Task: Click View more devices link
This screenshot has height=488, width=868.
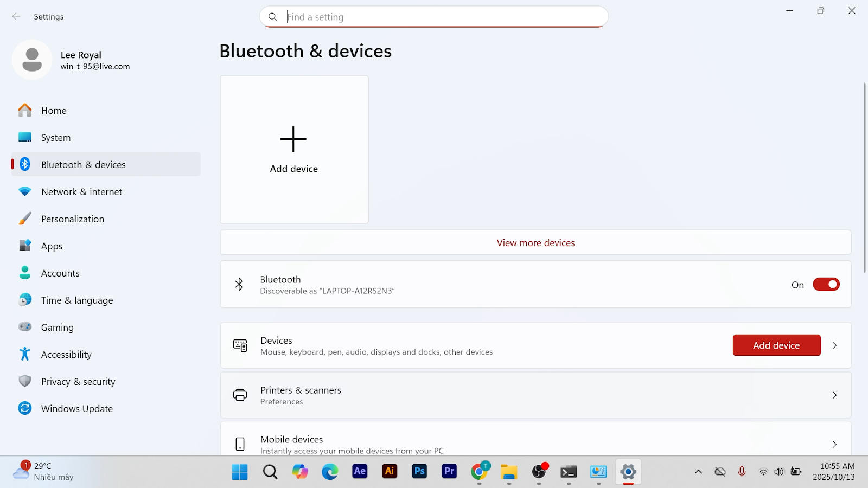Action: point(535,243)
